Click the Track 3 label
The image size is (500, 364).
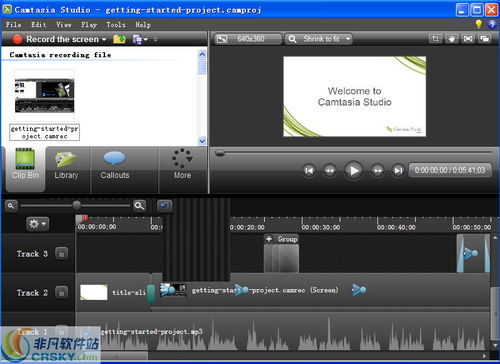coord(32,254)
